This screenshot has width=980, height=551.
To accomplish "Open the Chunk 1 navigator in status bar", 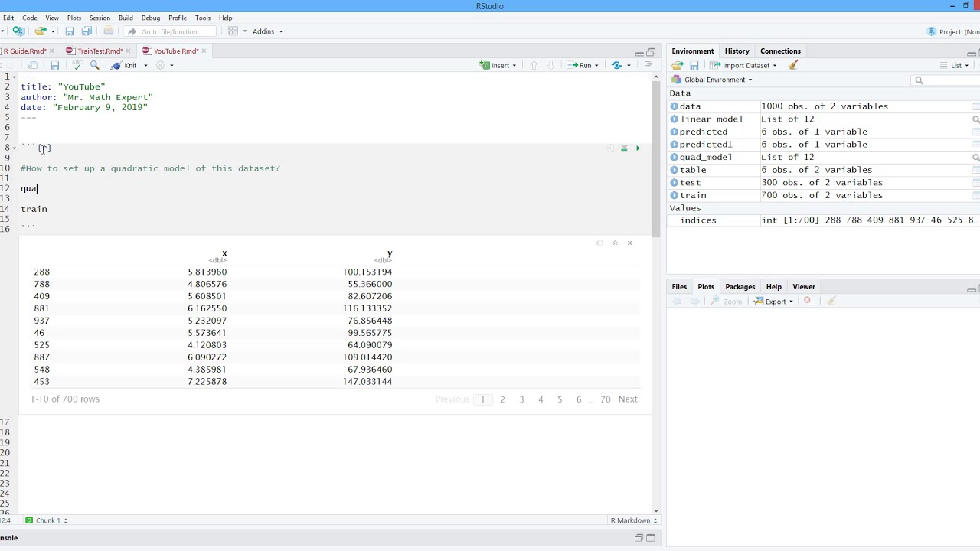I will click(46, 520).
